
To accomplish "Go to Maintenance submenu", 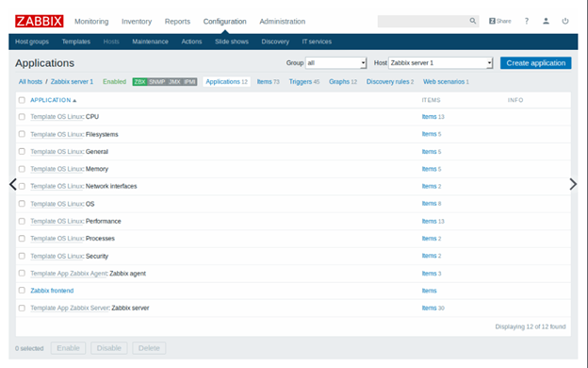I will (x=150, y=42).
